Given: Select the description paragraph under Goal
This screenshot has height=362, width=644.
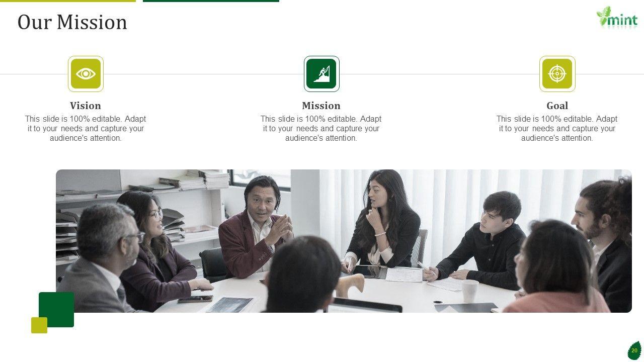Looking at the screenshot, I should tap(557, 128).
